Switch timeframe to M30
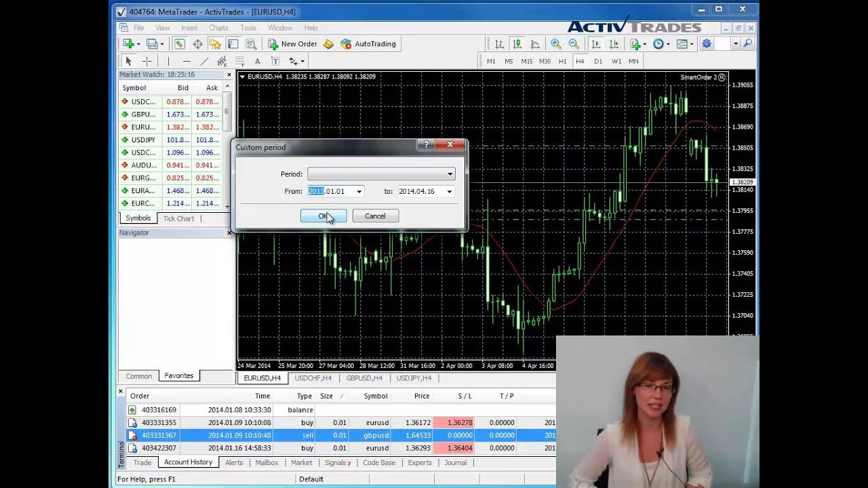Viewport: 868px width, 488px height. 545,61
